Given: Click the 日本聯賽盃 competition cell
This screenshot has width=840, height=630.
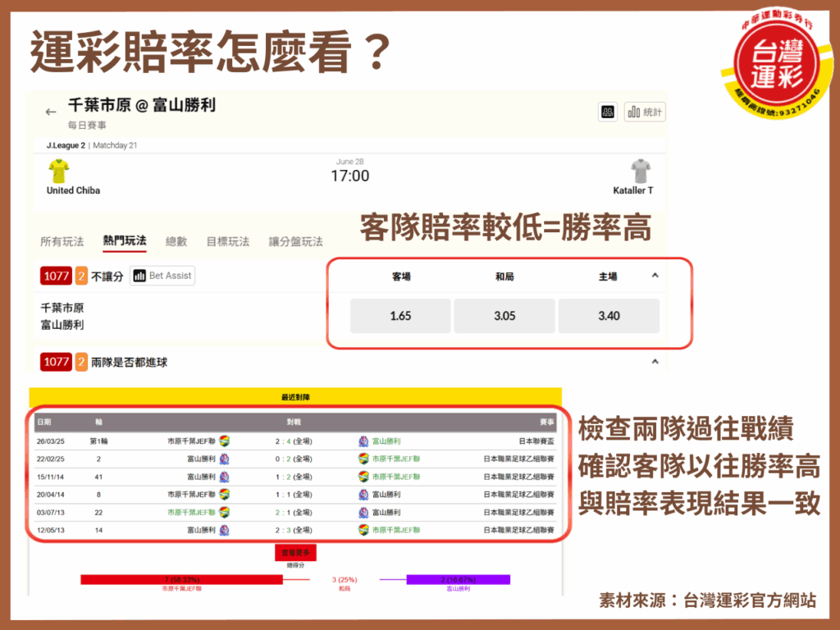Looking at the screenshot, I should [x=536, y=441].
